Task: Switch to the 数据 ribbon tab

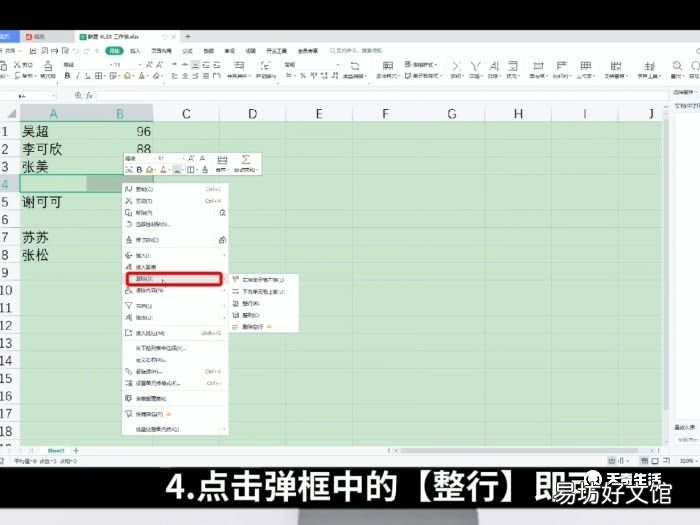Action: [x=208, y=51]
